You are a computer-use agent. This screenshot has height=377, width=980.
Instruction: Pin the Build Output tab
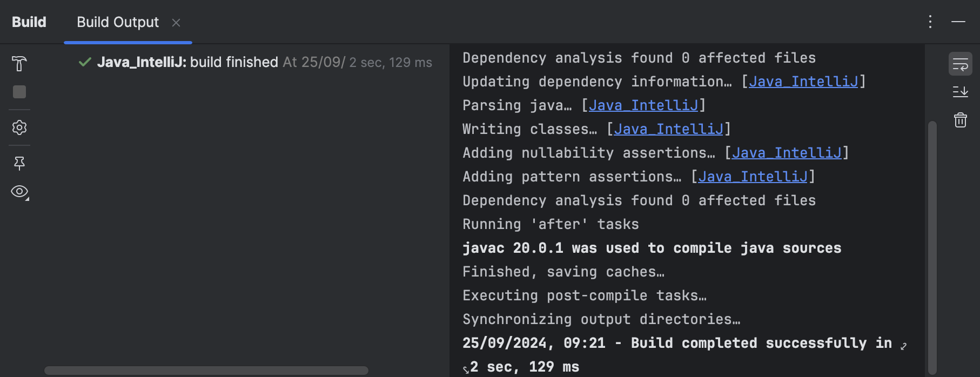19,163
